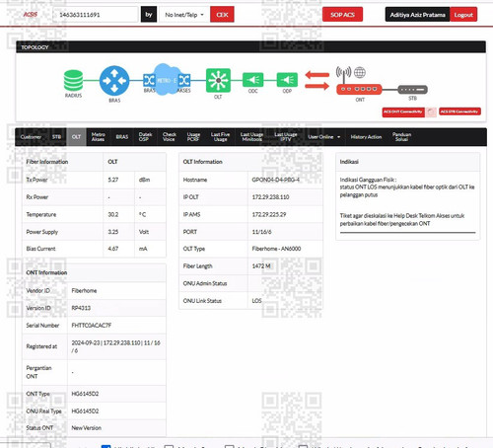
Task: Switch to the Usage PCRF tab
Action: [193, 137]
